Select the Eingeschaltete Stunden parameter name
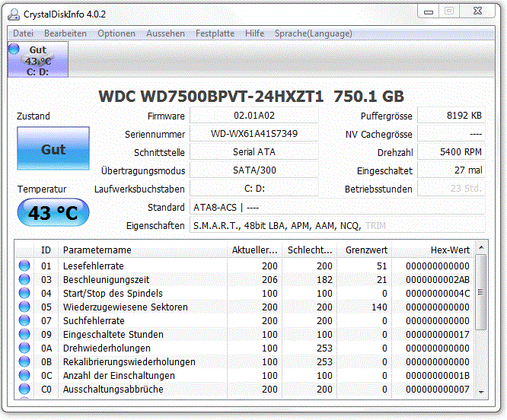Screen dimensions: 507x420 click(x=113, y=334)
